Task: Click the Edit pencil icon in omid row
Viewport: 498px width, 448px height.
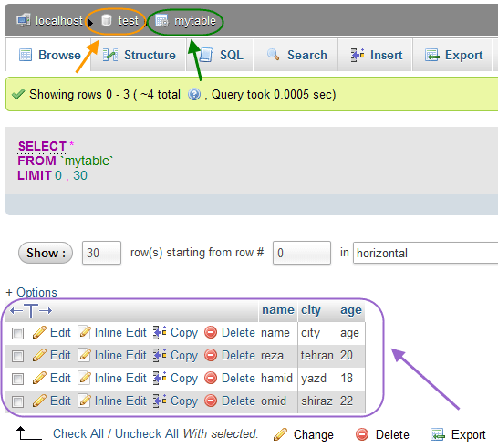Action: coord(39,401)
